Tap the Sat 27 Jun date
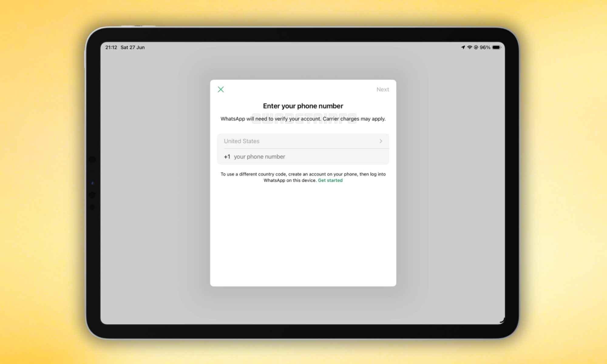Viewport: 607px width, 364px height. [133, 47]
